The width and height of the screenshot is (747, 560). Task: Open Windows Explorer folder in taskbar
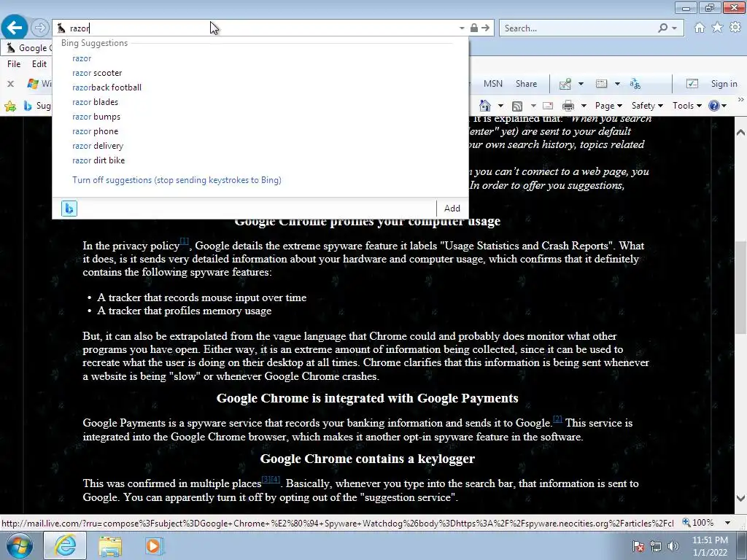point(110,546)
